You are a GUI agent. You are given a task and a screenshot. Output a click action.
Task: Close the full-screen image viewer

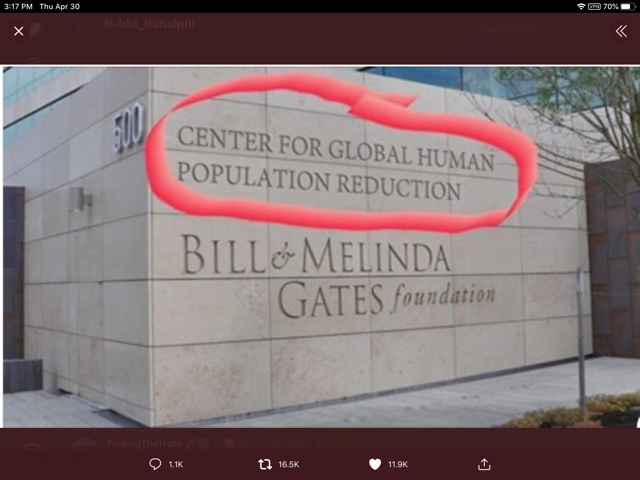pyautogui.click(x=18, y=31)
